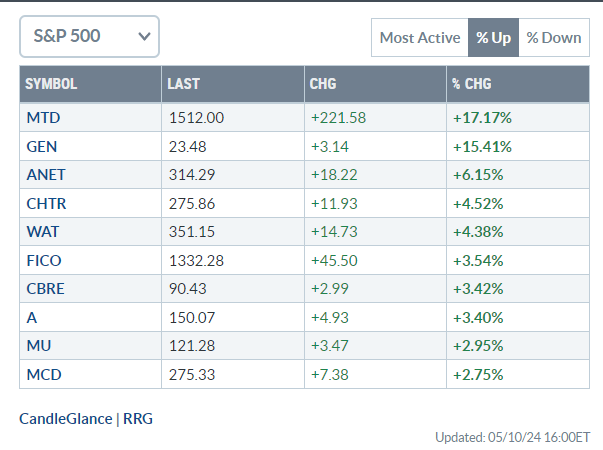Open the CBRE stock symbol
This screenshot has width=603, height=450.
45,289
